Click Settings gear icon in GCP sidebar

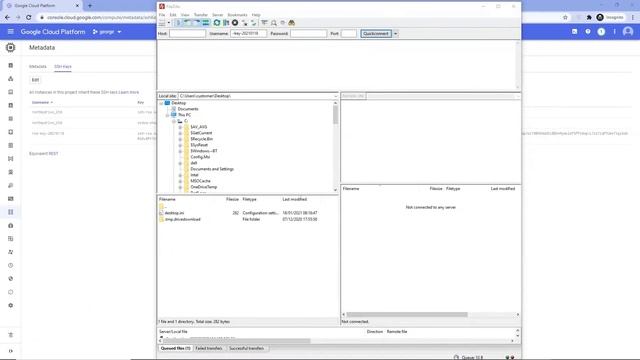pos(11,305)
